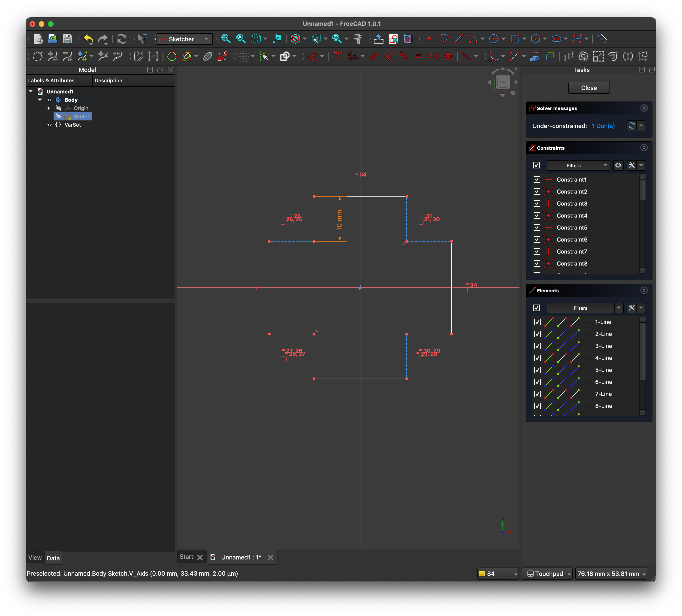682x616 pixels.
Task: Select the Create Line tool
Action: pyautogui.click(x=458, y=39)
